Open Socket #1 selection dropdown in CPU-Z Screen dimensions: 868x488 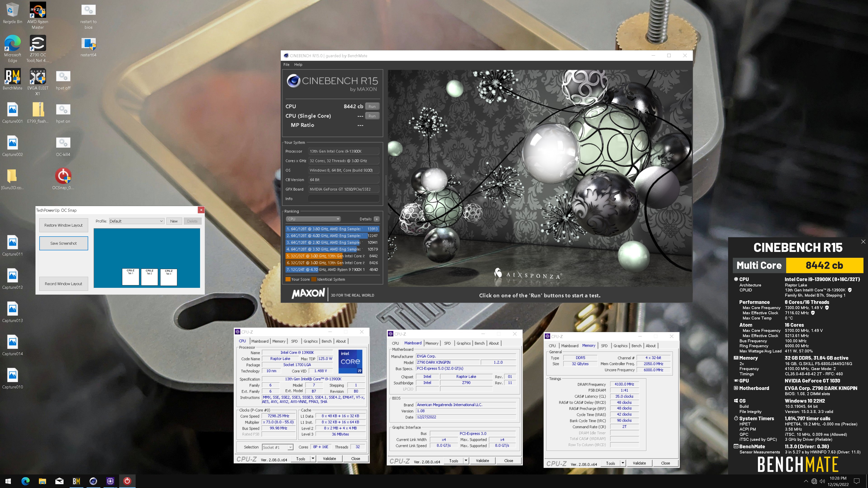coord(278,447)
